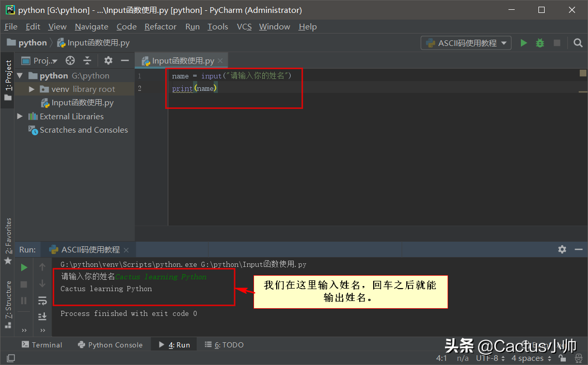Expand the venv library root folder
588x365 pixels.
tap(31, 89)
